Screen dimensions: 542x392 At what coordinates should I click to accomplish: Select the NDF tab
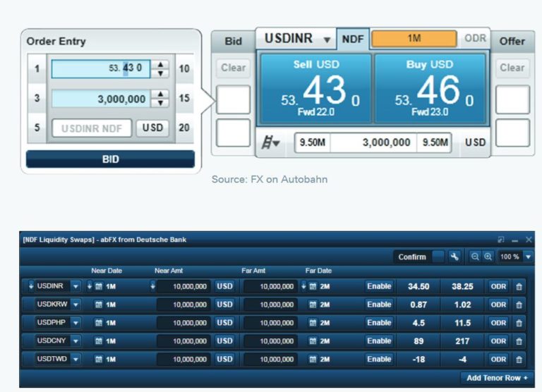(353, 39)
